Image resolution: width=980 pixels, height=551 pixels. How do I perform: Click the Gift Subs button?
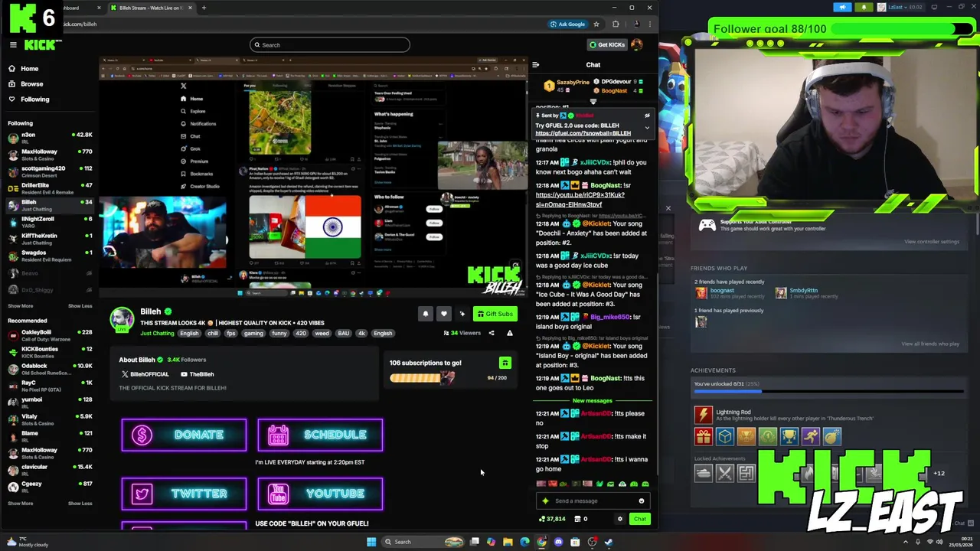coord(494,314)
